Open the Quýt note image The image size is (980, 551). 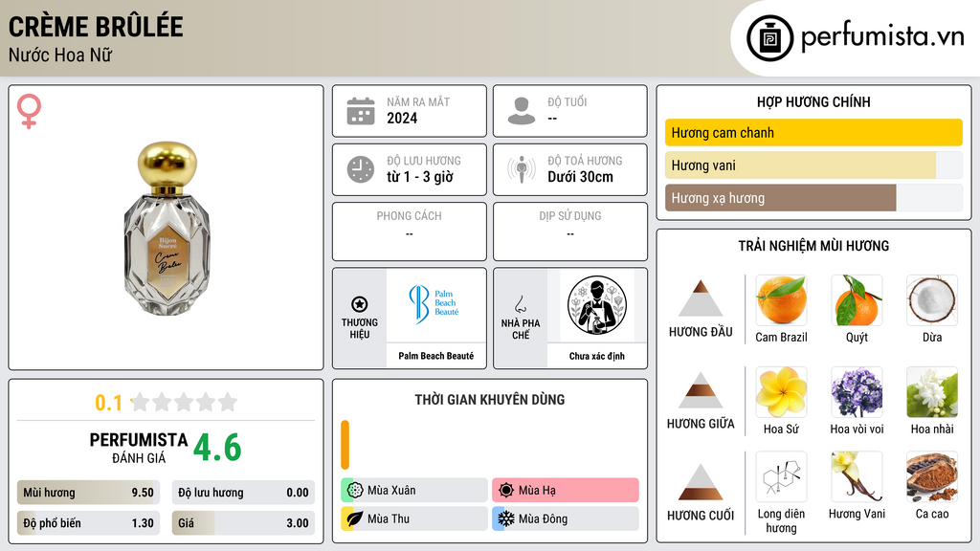(857, 299)
